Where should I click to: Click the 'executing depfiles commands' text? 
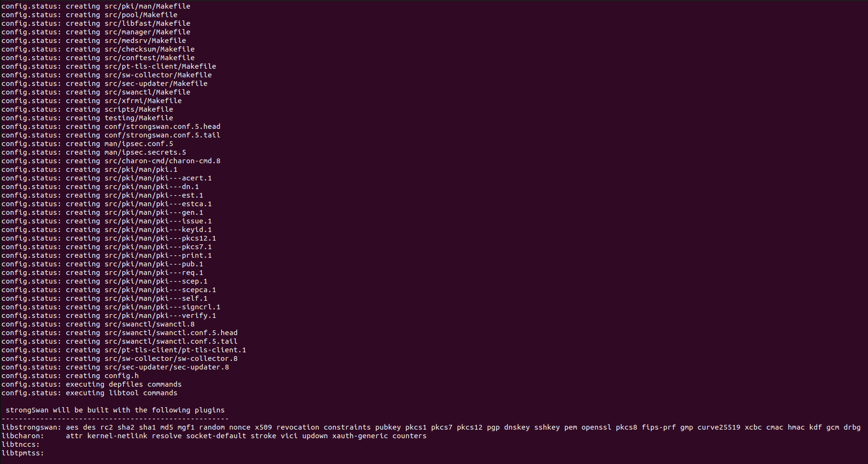124,384
